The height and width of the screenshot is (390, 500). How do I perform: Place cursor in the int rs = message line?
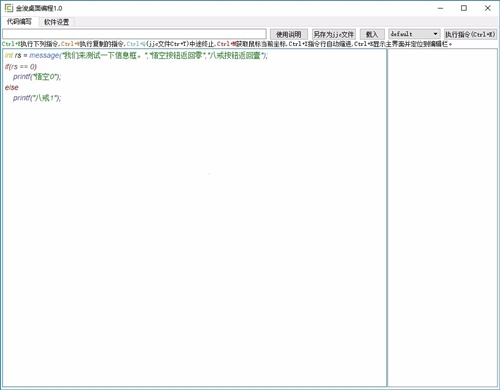(x=136, y=56)
